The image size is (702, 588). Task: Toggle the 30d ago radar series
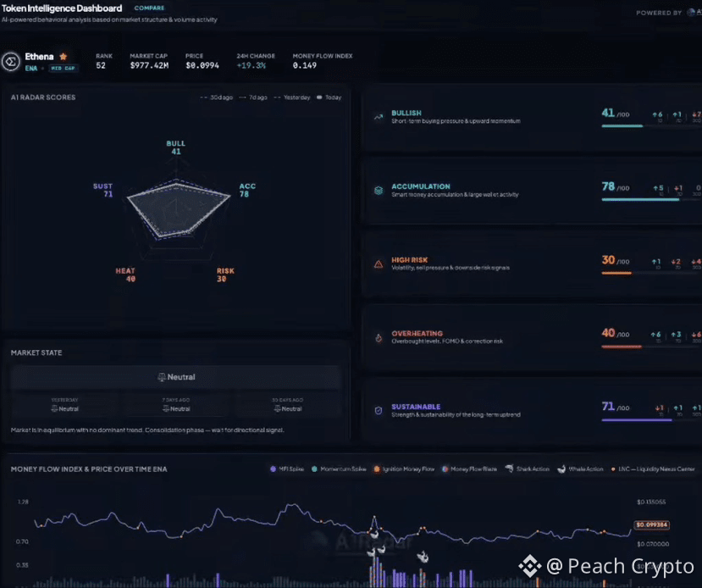(216, 97)
